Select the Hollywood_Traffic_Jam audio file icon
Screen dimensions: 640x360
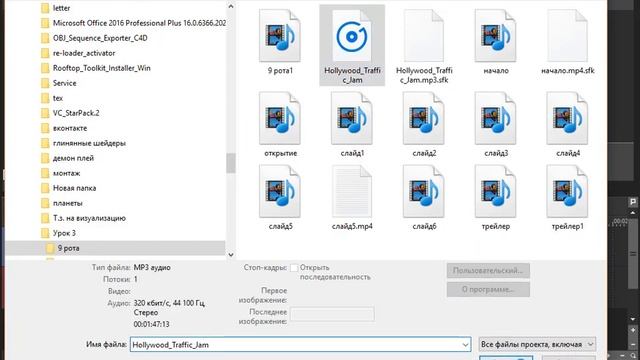coord(352,36)
